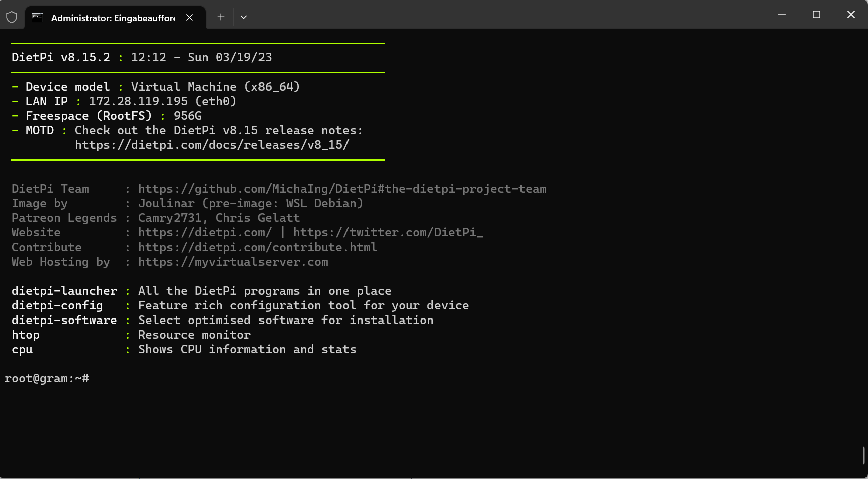Click the DietPi release notes URL
This screenshot has width=868, height=479.
point(212,145)
